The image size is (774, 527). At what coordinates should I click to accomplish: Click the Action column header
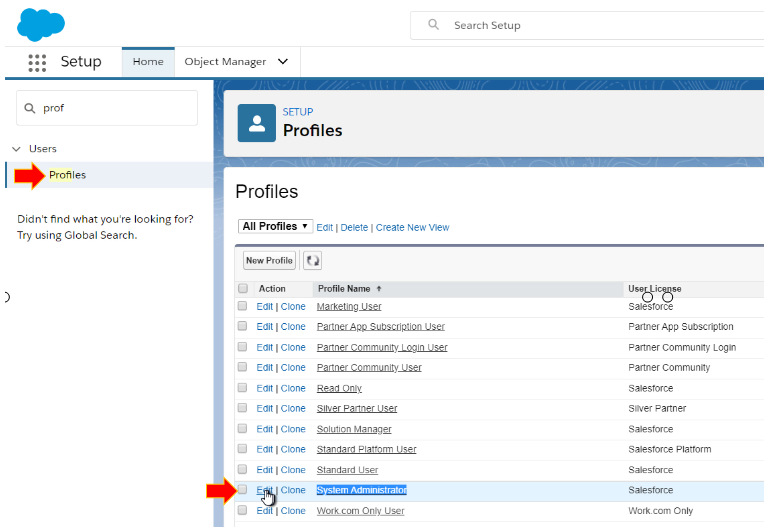tap(272, 289)
